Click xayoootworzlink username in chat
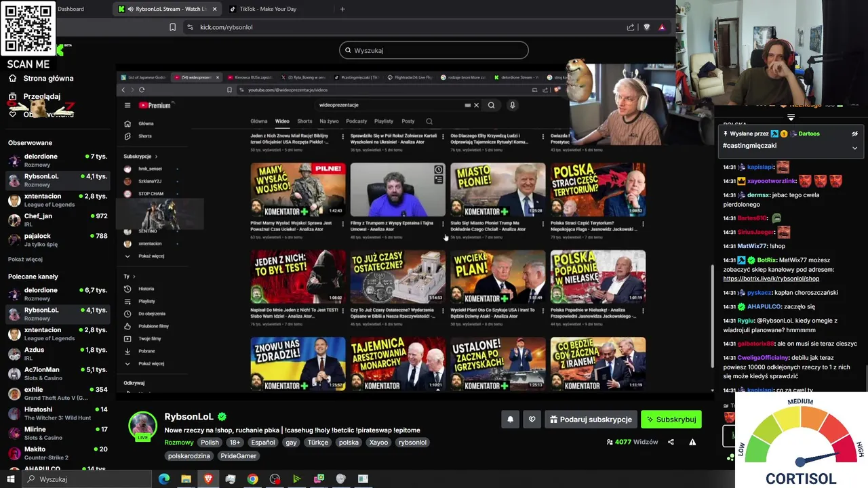Screen dimensions: 868x488 [771, 181]
